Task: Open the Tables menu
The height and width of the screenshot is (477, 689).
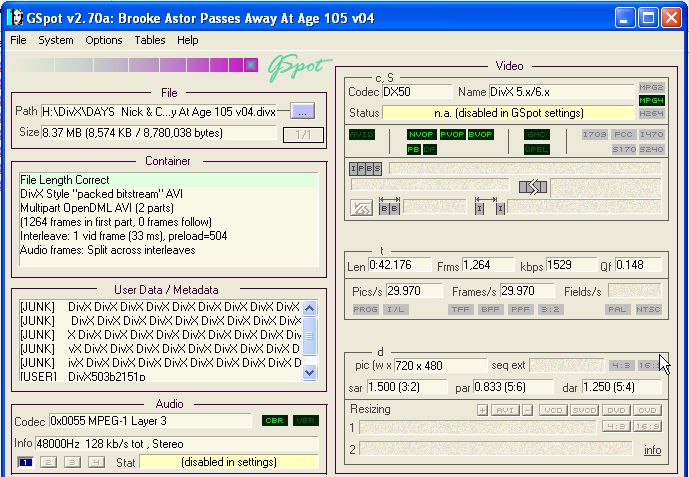Action: coord(150,40)
